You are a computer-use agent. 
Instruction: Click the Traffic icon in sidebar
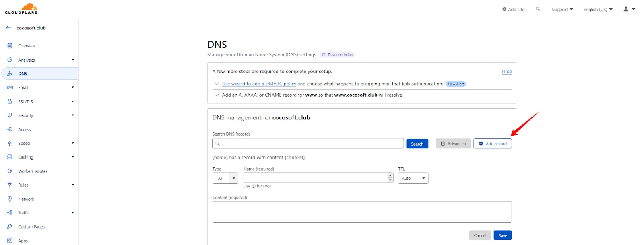click(x=10, y=213)
